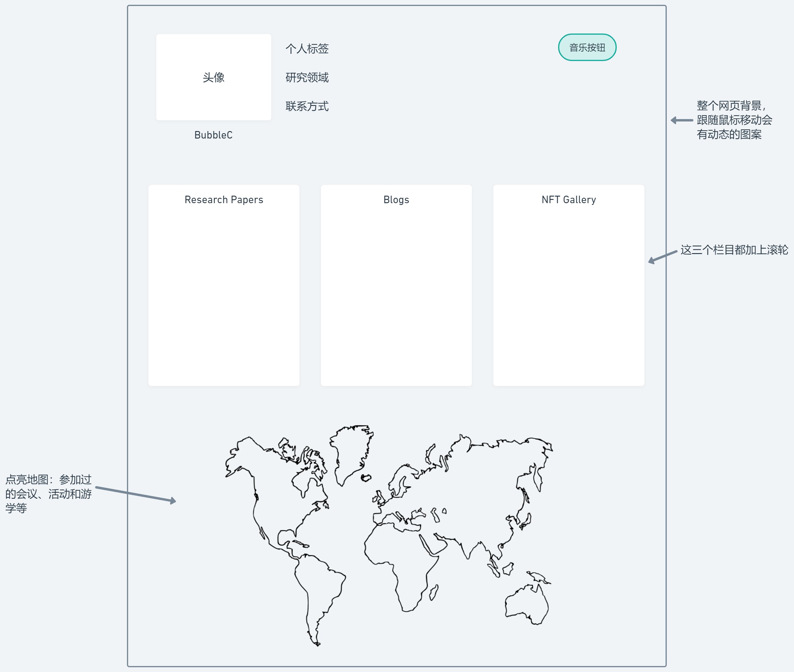Click the BubbleC name label

(213, 135)
